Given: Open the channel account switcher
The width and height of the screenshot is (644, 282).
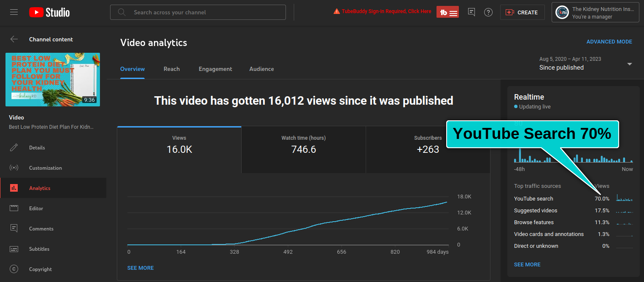Looking at the screenshot, I should pyautogui.click(x=595, y=13).
